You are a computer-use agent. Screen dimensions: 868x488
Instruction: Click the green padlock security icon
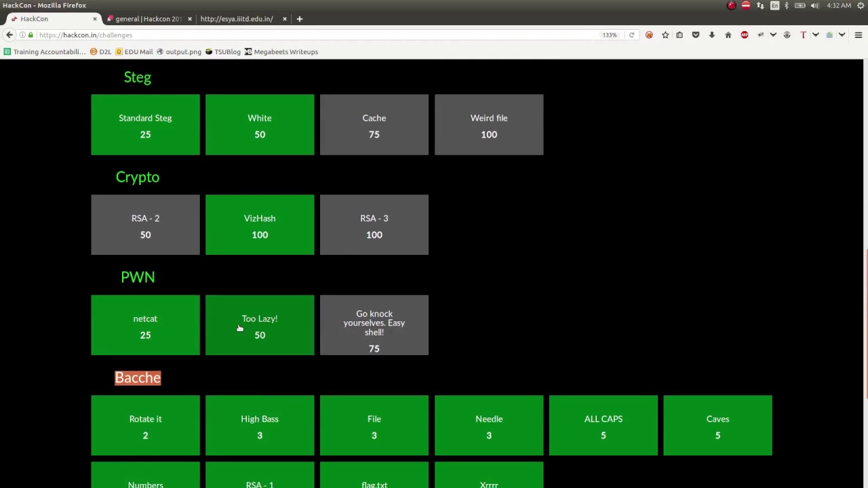pos(31,35)
